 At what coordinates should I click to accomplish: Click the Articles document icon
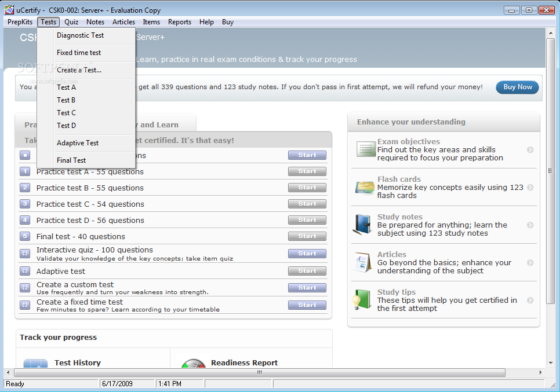pyautogui.click(x=363, y=262)
